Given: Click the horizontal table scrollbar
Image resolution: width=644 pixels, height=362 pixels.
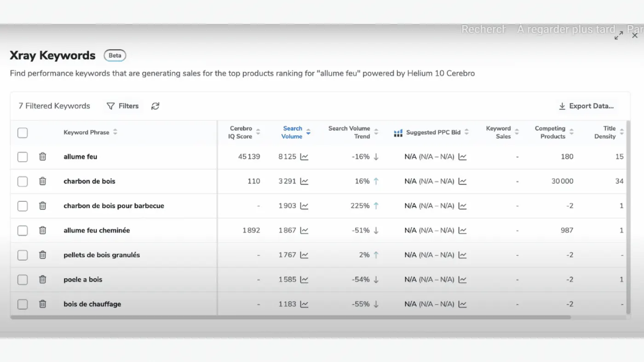Looking at the screenshot, I should (290, 317).
